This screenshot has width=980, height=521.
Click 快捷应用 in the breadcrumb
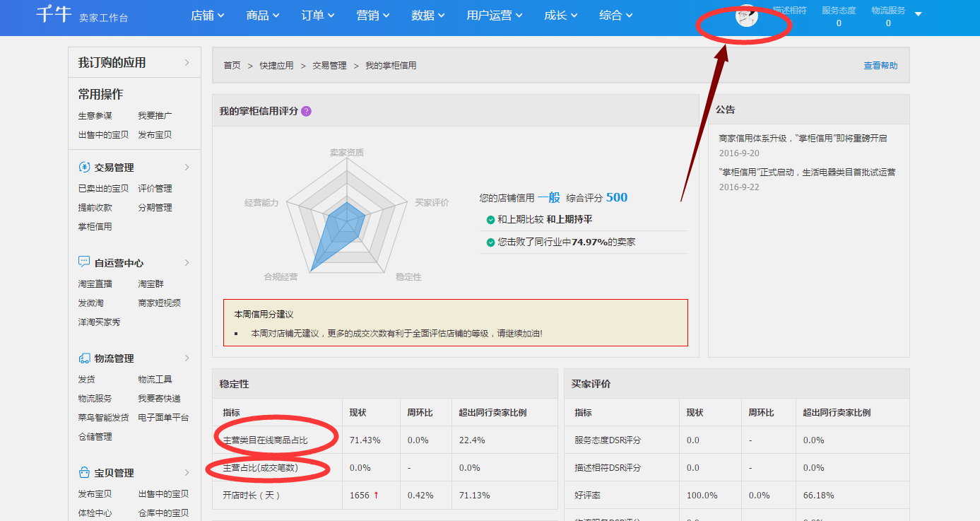point(276,65)
